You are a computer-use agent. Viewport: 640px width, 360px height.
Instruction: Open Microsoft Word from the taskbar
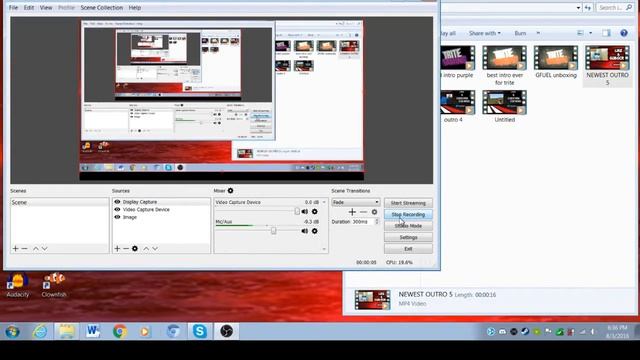[93, 331]
